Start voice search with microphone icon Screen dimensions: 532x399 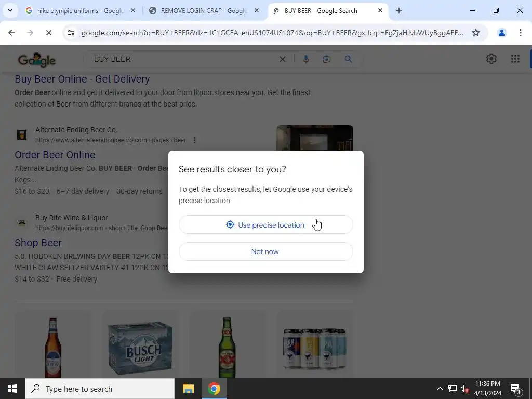(306, 59)
